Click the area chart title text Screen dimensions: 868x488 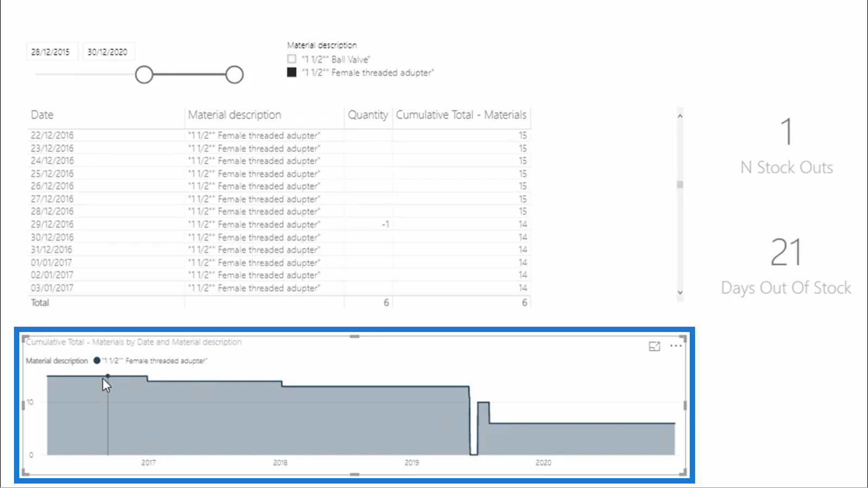[133, 342]
